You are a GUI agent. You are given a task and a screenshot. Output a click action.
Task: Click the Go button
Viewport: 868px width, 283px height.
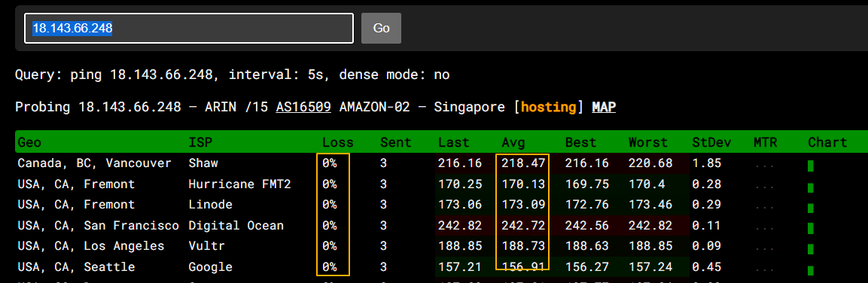[x=382, y=29]
